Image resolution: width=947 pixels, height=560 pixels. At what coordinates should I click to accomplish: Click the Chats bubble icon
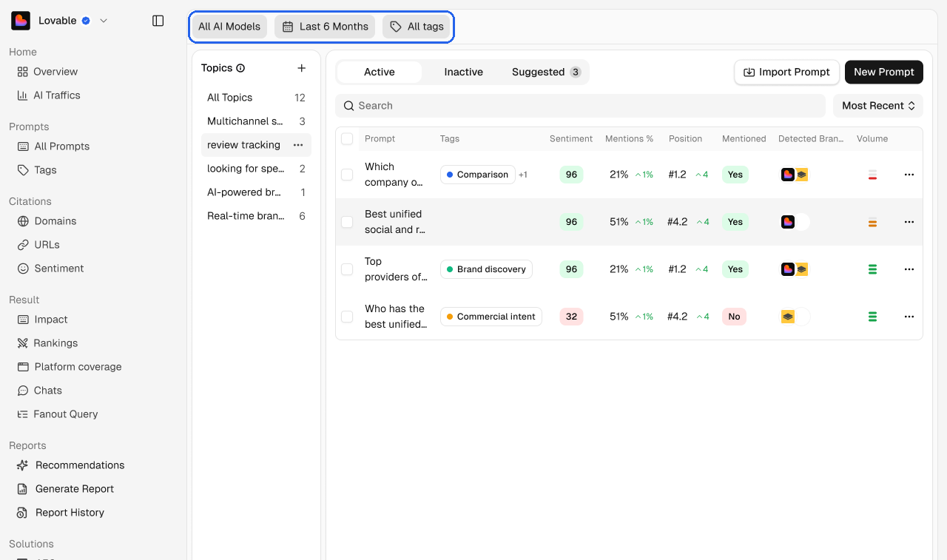[x=22, y=391]
